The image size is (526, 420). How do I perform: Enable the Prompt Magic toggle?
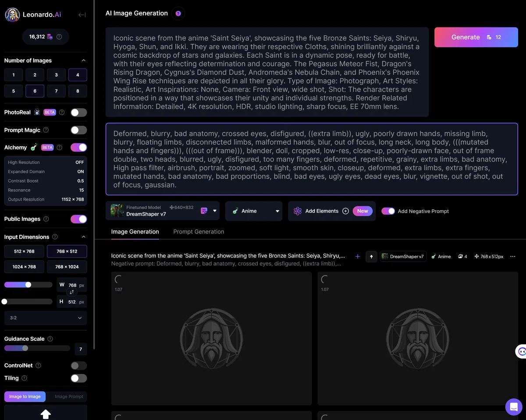click(79, 130)
